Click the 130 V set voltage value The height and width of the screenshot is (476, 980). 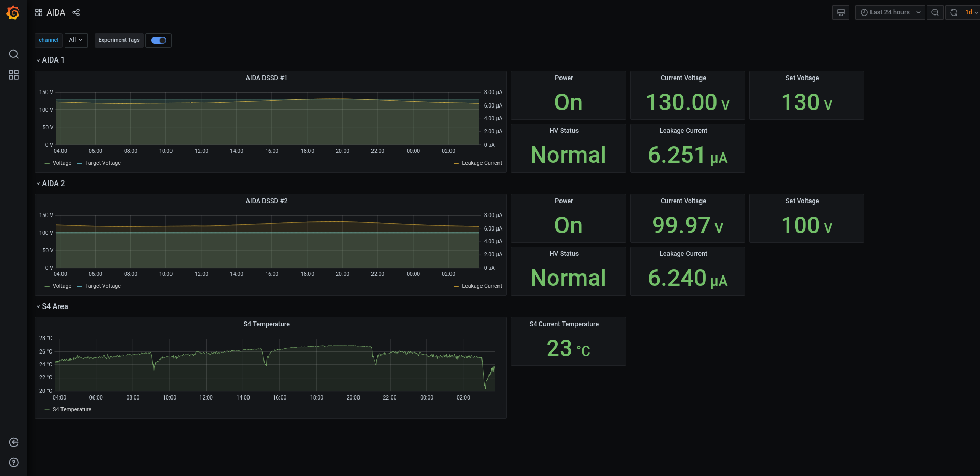pyautogui.click(x=806, y=102)
